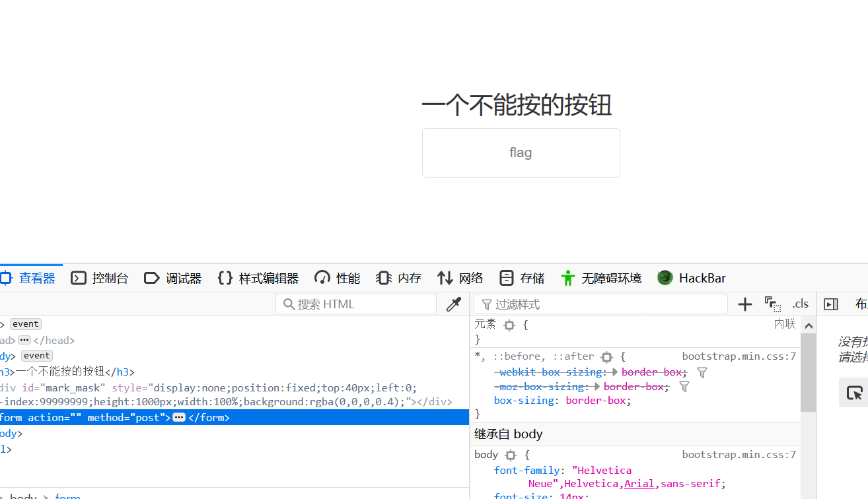Open the bootstrap.min.css:7 stylesheet link
Viewport: 868px width, 499px height.
click(x=739, y=356)
